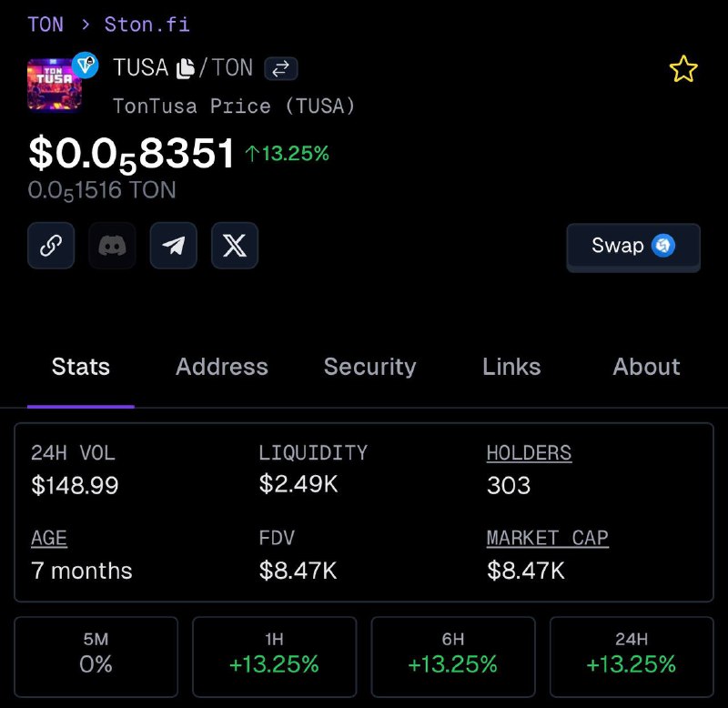Open the Security tab
728x708 pixels.
pos(370,367)
